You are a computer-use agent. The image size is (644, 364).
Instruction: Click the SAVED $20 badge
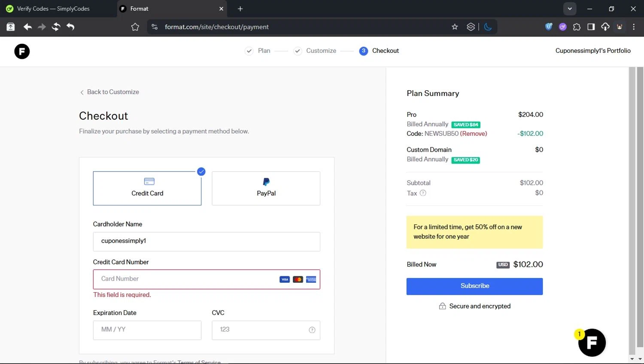466,160
